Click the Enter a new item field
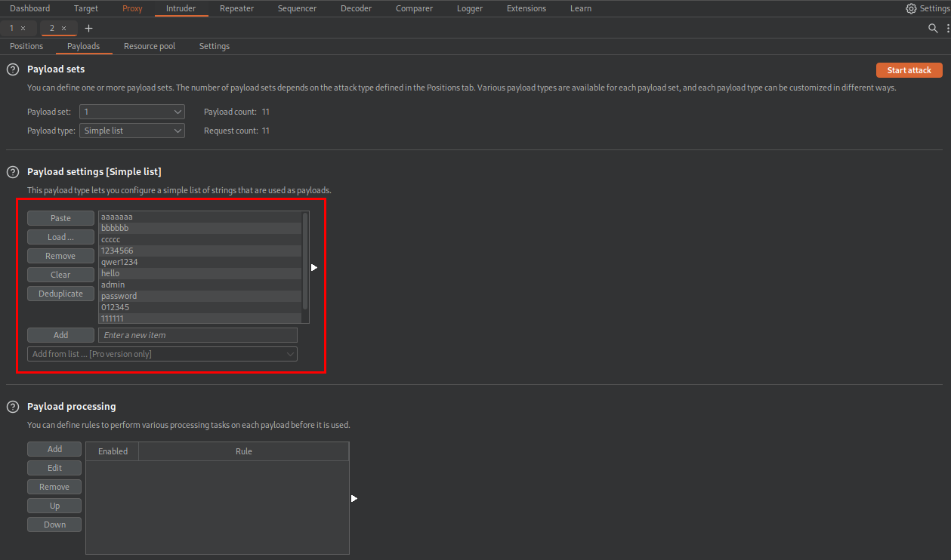Viewport: 951px width, 560px height. point(198,335)
